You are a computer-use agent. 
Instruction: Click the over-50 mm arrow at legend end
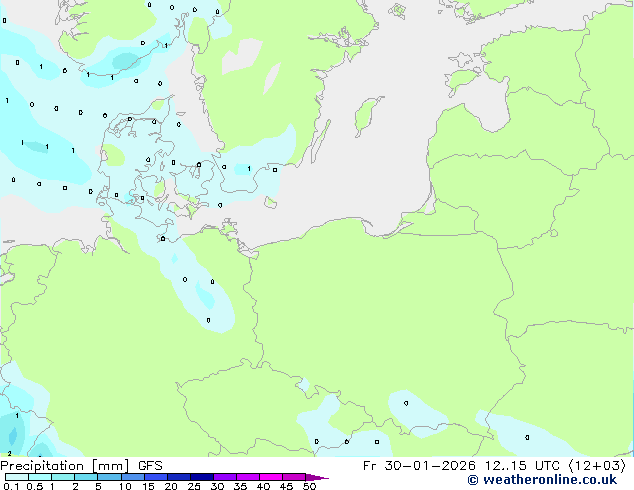coord(317,477)
